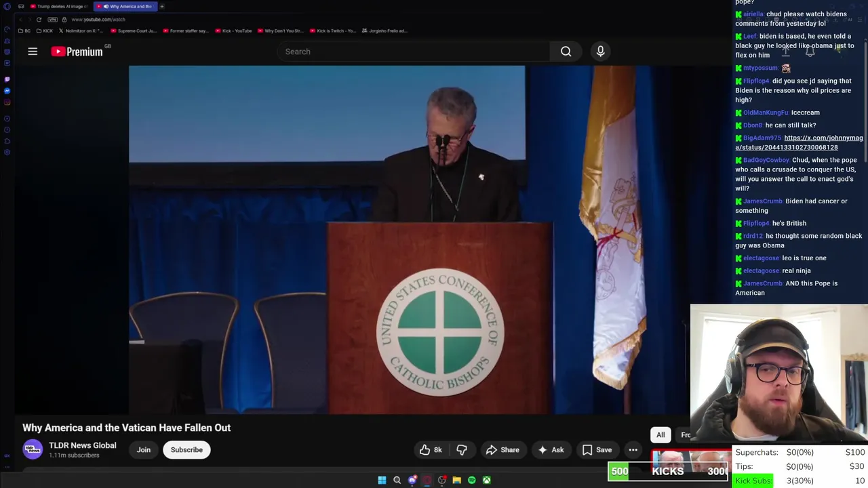Dislike the video with thumbs down
868x488 pixels.
point(462,450)
